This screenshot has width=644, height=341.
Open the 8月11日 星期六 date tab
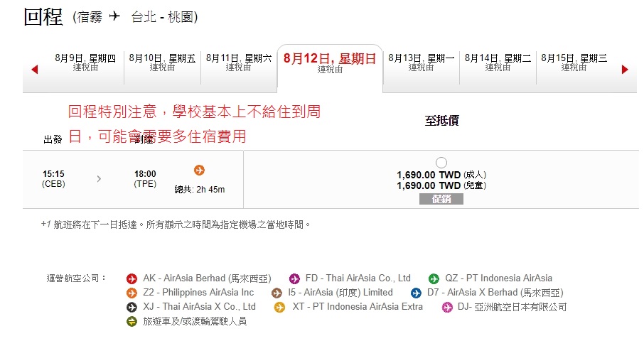point(238,63)
